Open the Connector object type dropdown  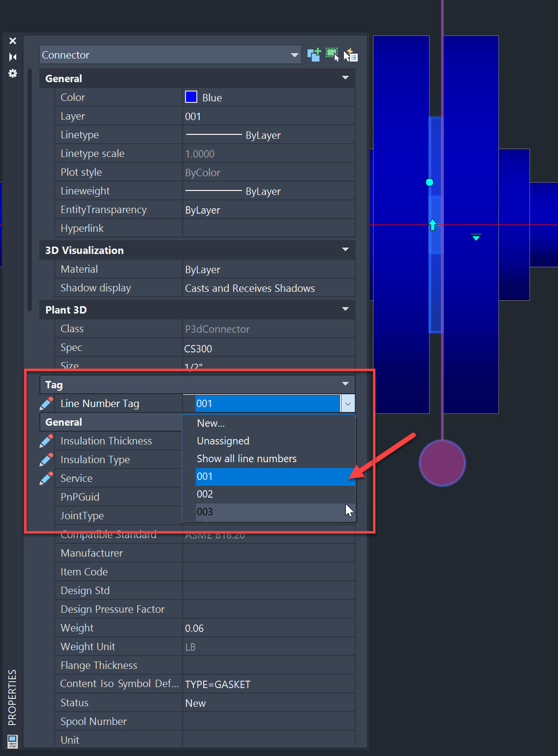point(294,55)
